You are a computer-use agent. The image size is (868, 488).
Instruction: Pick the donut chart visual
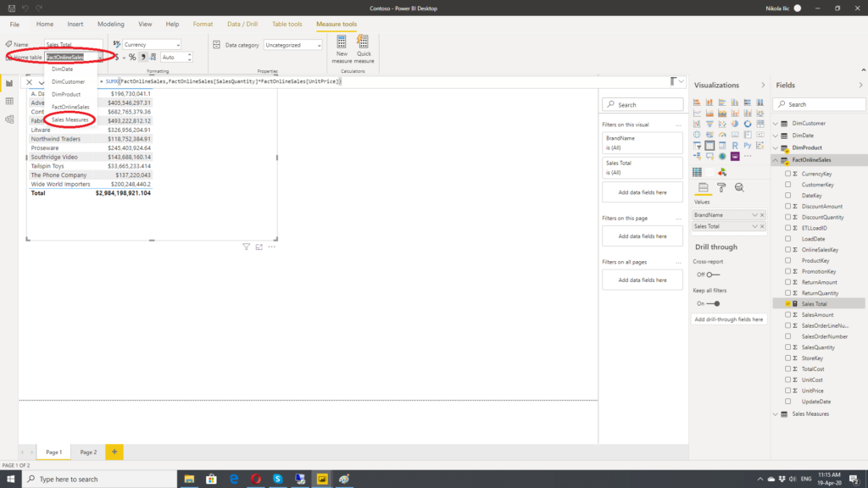tap(748, 124)
